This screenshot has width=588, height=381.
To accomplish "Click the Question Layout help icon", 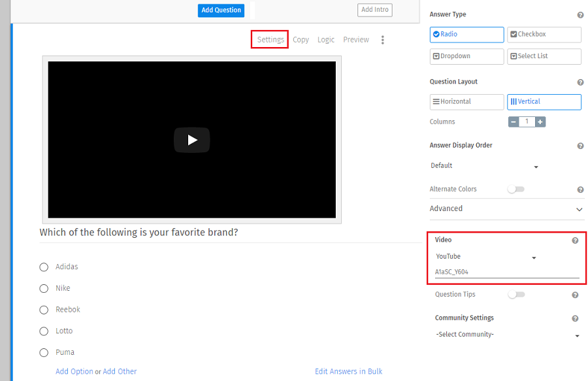I will click(580, 82).
